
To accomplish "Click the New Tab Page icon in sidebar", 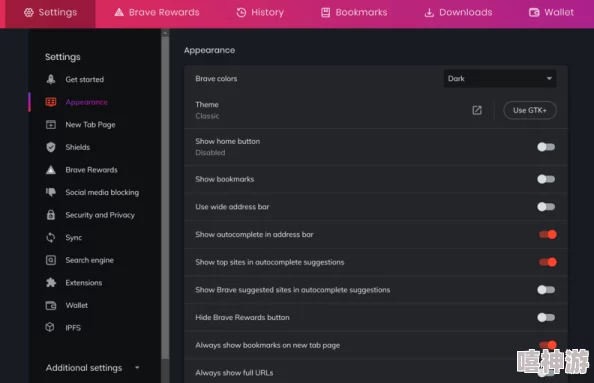I will click(x=51, y=125).
